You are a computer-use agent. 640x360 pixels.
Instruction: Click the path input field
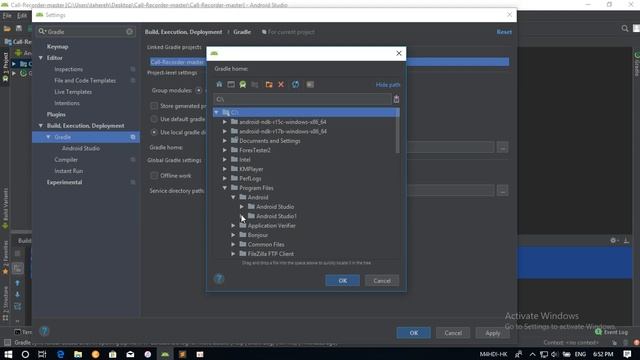[x=302, y=99]
